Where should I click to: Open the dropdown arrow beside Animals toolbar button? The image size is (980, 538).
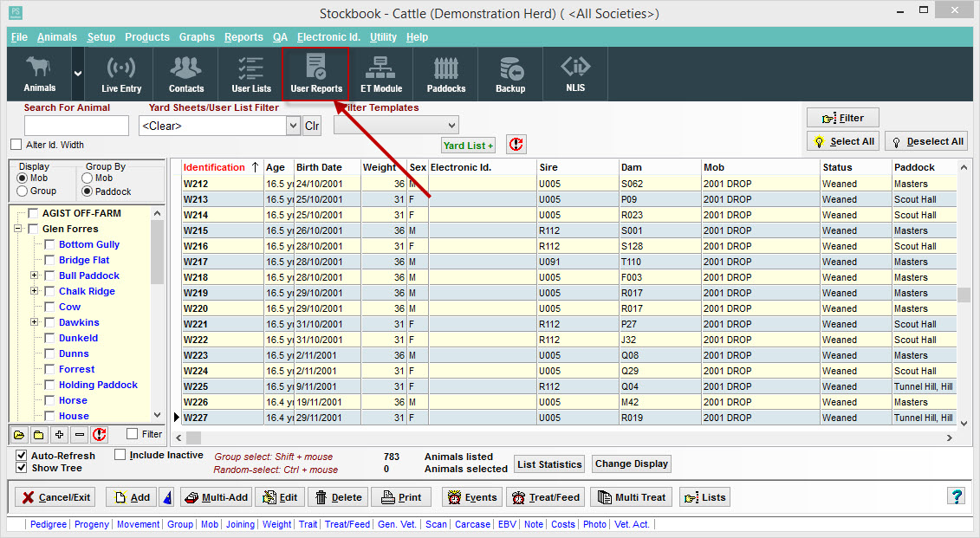(77, 74)
